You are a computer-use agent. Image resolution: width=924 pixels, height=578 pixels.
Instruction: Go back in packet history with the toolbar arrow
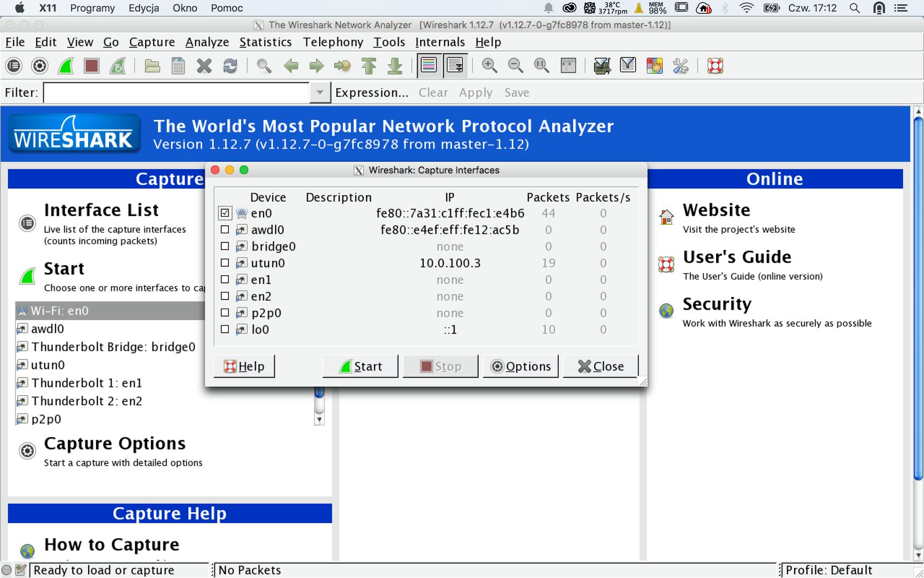291,66
